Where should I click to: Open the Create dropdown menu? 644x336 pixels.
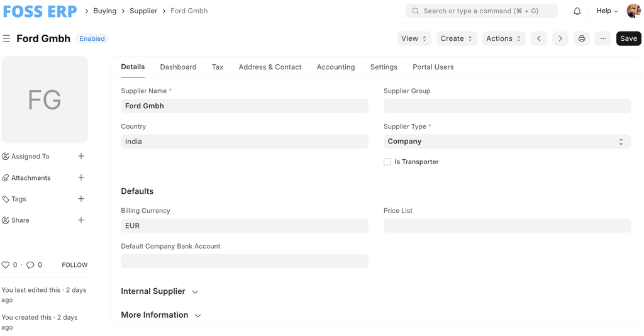(457, 38)
